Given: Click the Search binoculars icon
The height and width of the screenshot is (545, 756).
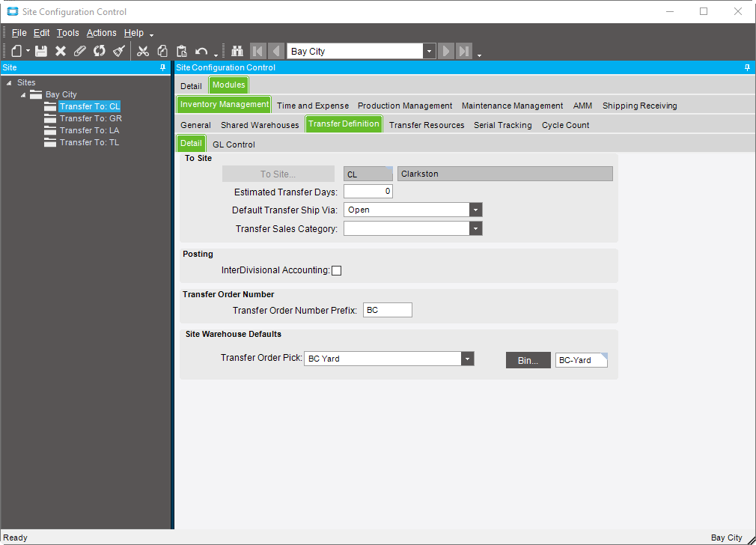Looking at the screenshot, I should [x=237, y=51].
